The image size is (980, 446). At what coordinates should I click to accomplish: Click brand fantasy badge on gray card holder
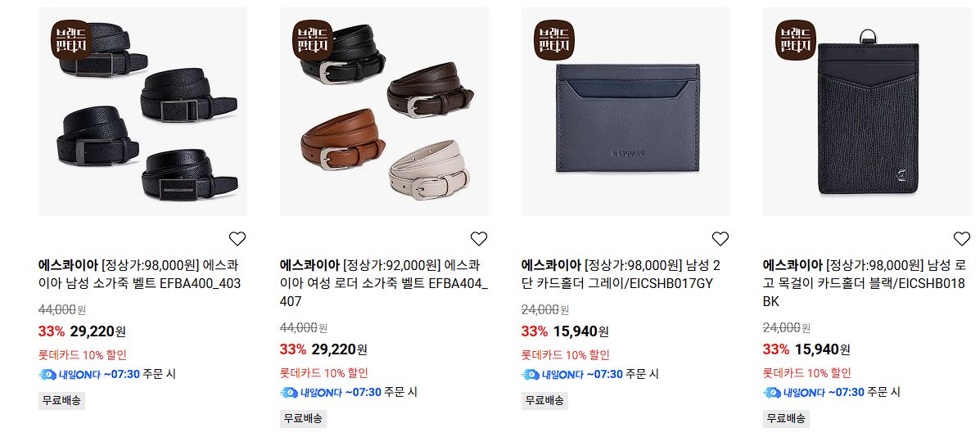[553, 39]
